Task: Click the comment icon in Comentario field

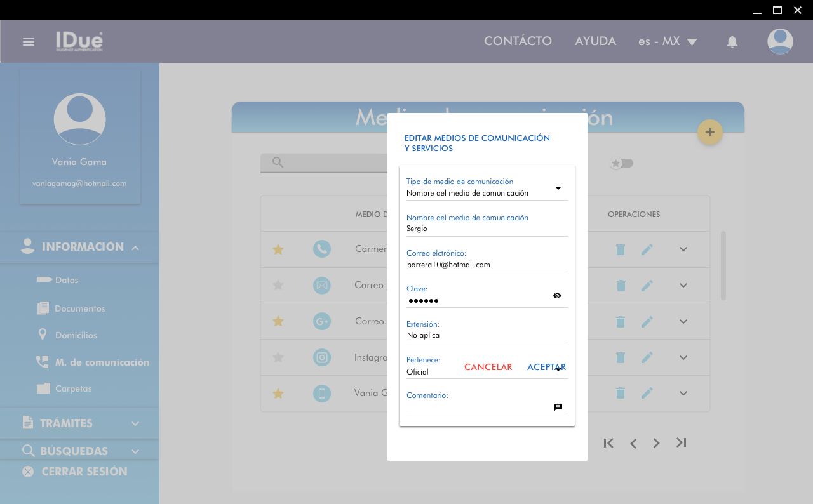Action: 558,408
